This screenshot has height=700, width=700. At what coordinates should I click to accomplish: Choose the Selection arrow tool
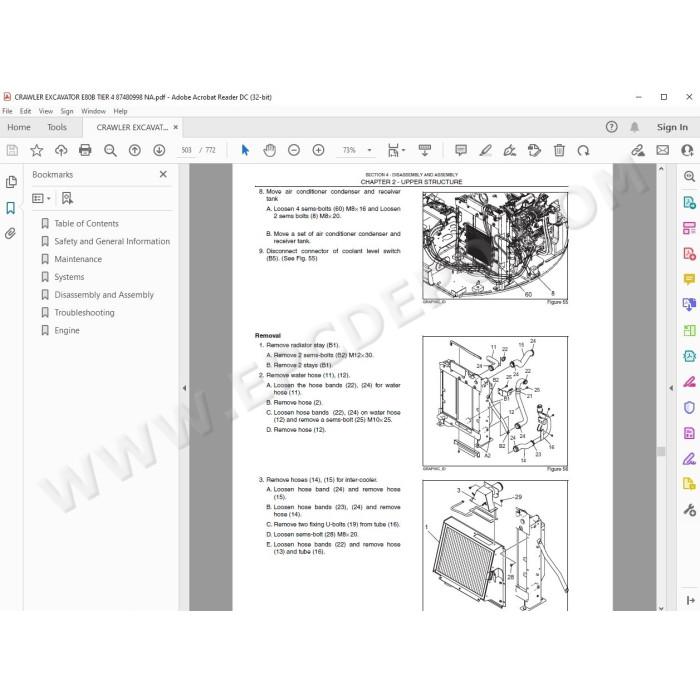[x=245, y=150]
